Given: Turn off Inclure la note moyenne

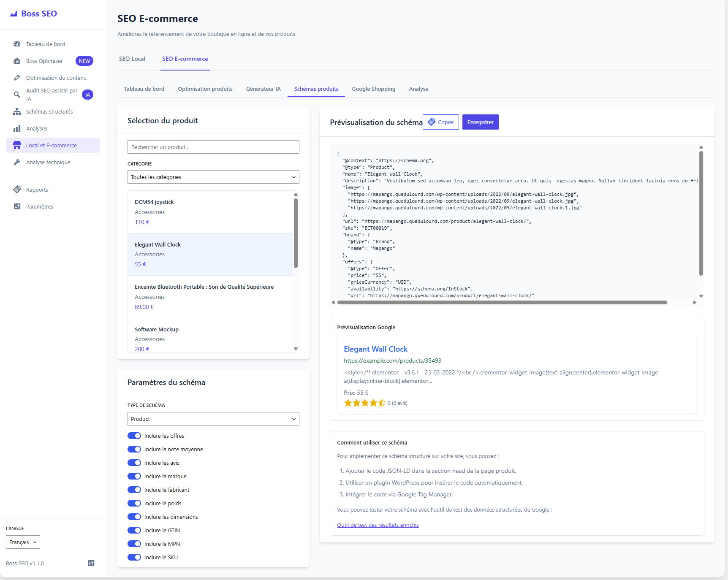Looking at the screenshot, I should tap(134, 449).
